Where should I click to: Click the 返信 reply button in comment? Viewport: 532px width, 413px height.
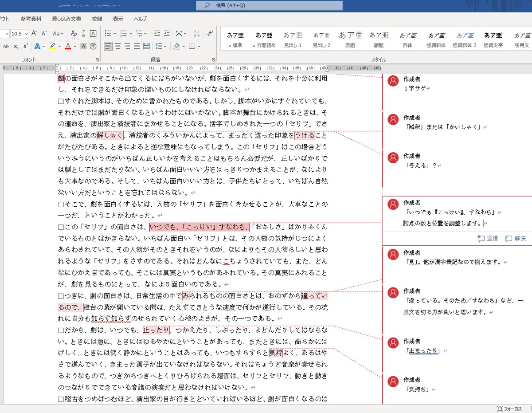(x=488, y=239)
